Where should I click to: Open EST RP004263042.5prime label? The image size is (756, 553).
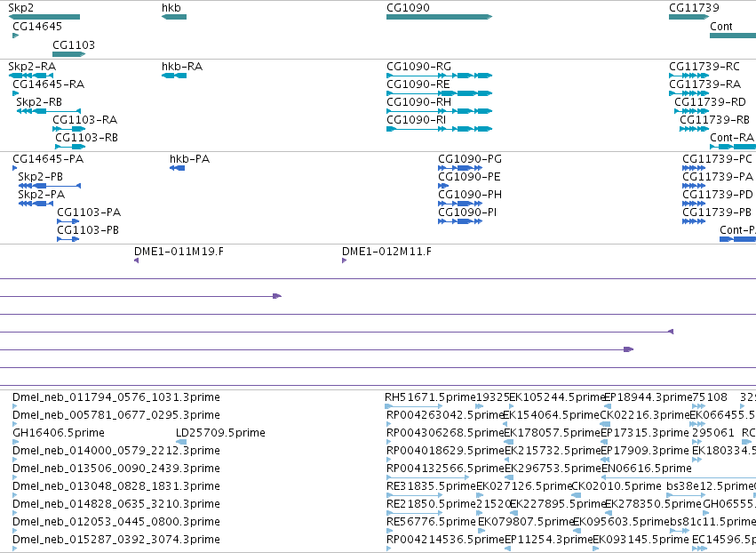445,415
